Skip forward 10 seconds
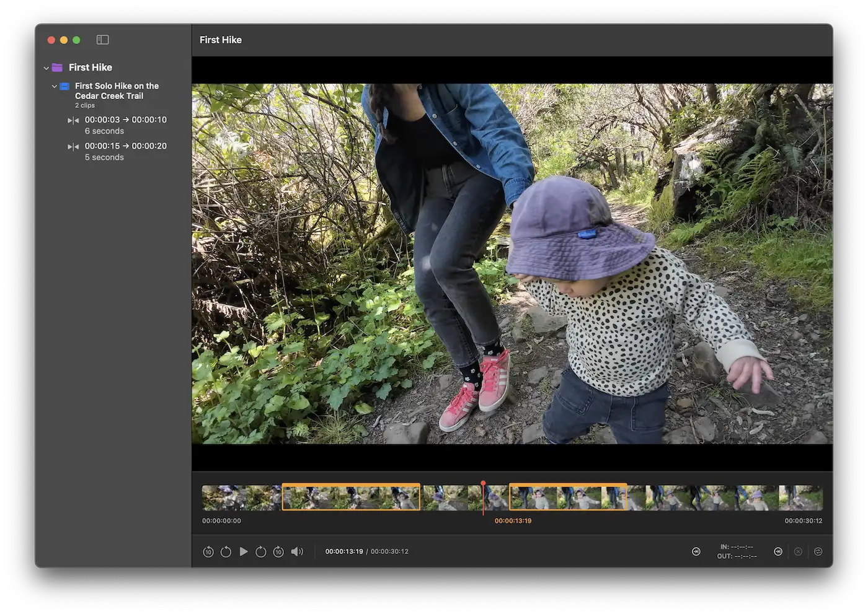 click(x=278, y=551)
